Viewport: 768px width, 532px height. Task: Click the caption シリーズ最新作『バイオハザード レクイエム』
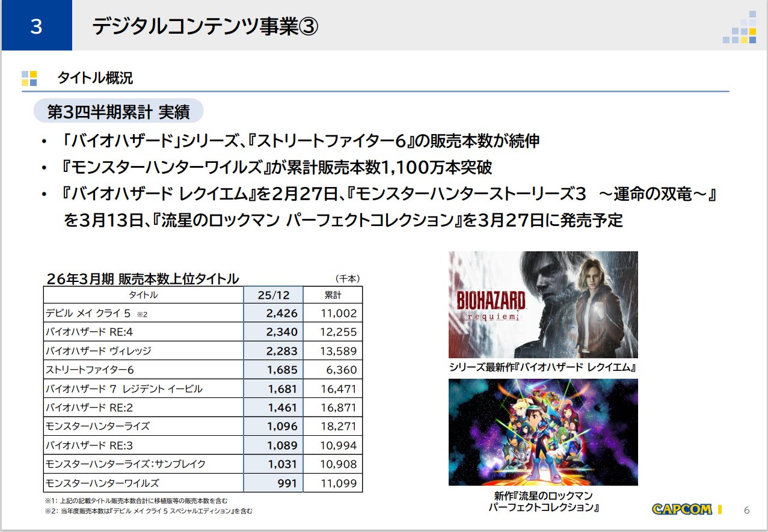[543, 367]
